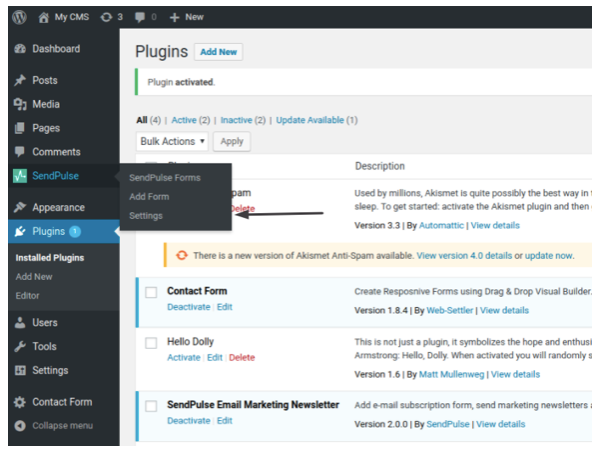Click the Tools wrench icon
This screenshot has width=613, height=456.
[x=20, y=346]
